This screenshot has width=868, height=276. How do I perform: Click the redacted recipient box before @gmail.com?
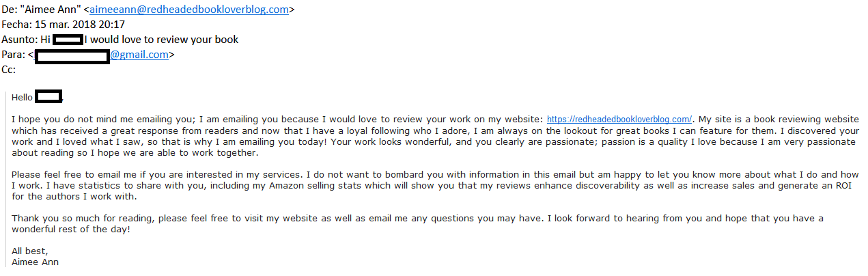click(72, 55)
